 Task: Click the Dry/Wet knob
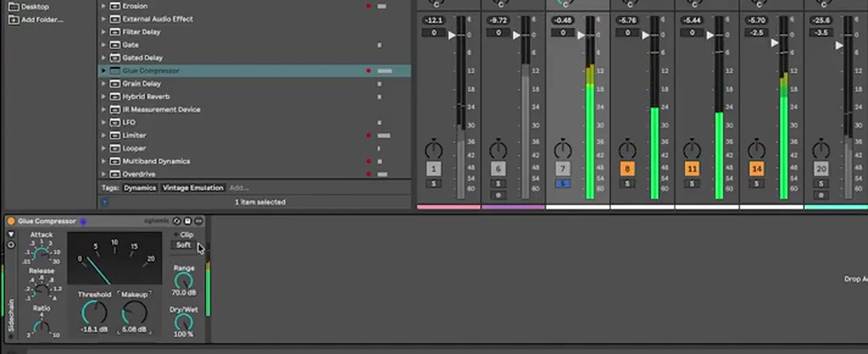[x=184, y=323]
